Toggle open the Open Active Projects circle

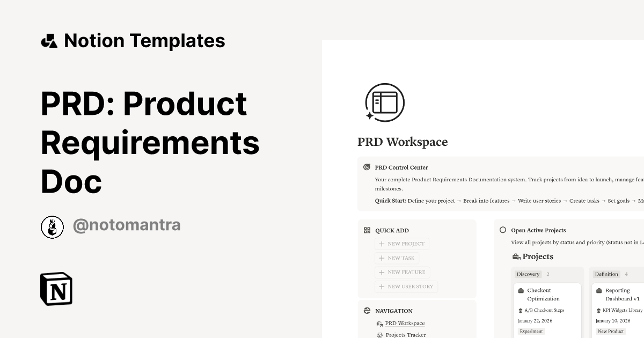pyautogui.click(x=502, y=230)
